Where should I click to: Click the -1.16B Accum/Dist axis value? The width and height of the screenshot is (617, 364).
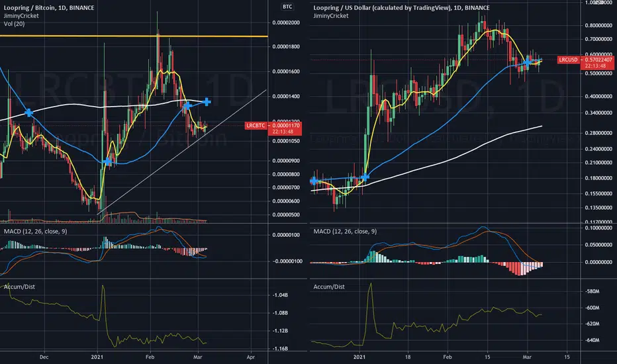click(x=280, y=348)
